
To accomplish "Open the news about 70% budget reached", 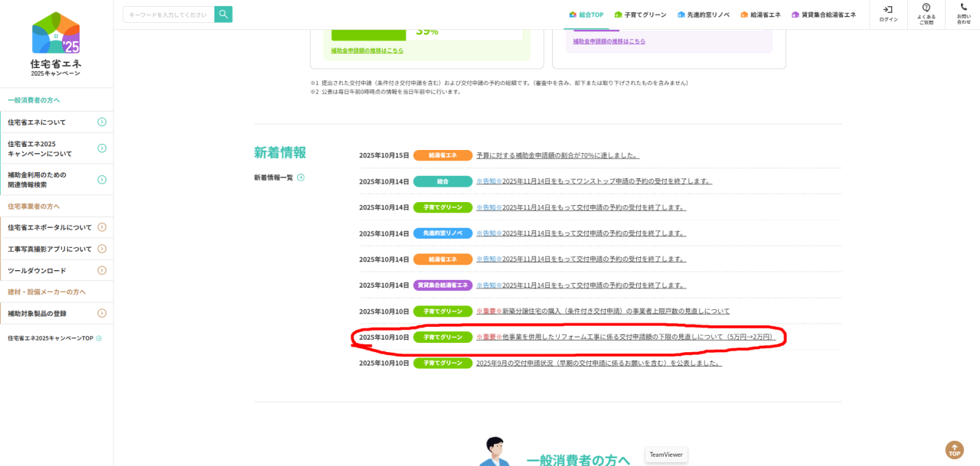I will click(557, 155).
